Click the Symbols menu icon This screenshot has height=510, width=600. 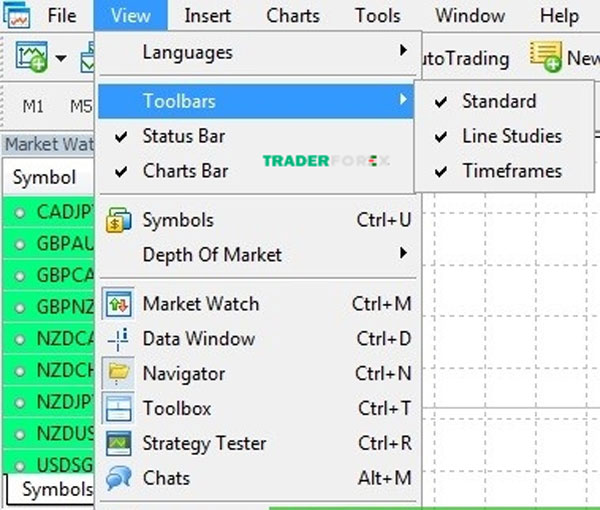point(118,220)
